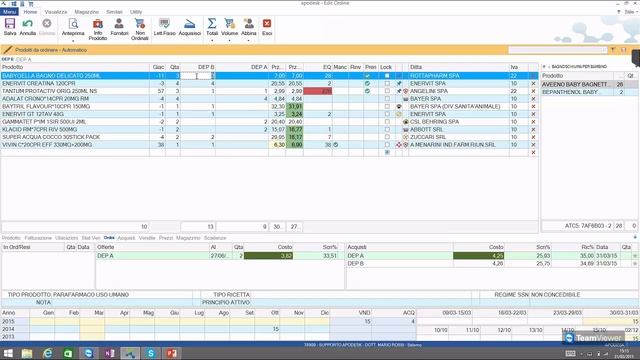Click the filter icon in the orange bar
The image size is (640, 360).
tap(613, 50)
